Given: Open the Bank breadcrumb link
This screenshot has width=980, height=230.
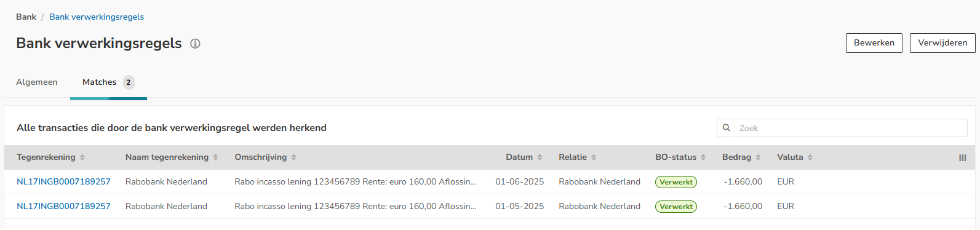Looking at the screenshot, I should point(26,17).
